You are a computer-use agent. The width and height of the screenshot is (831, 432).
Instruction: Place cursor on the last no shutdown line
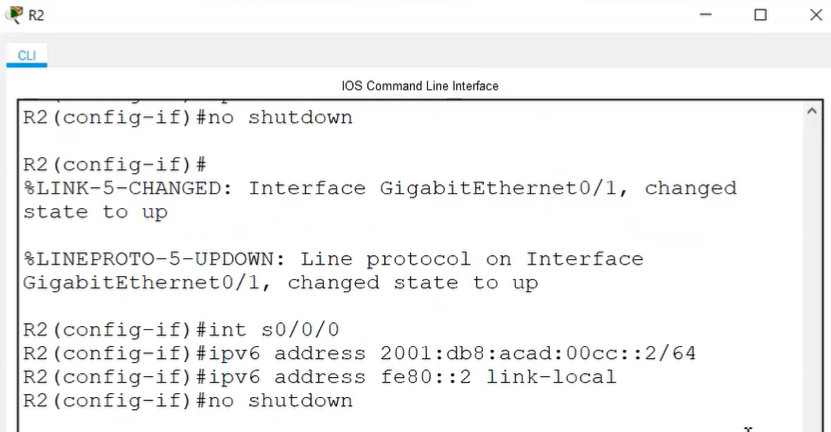[188, 401]
